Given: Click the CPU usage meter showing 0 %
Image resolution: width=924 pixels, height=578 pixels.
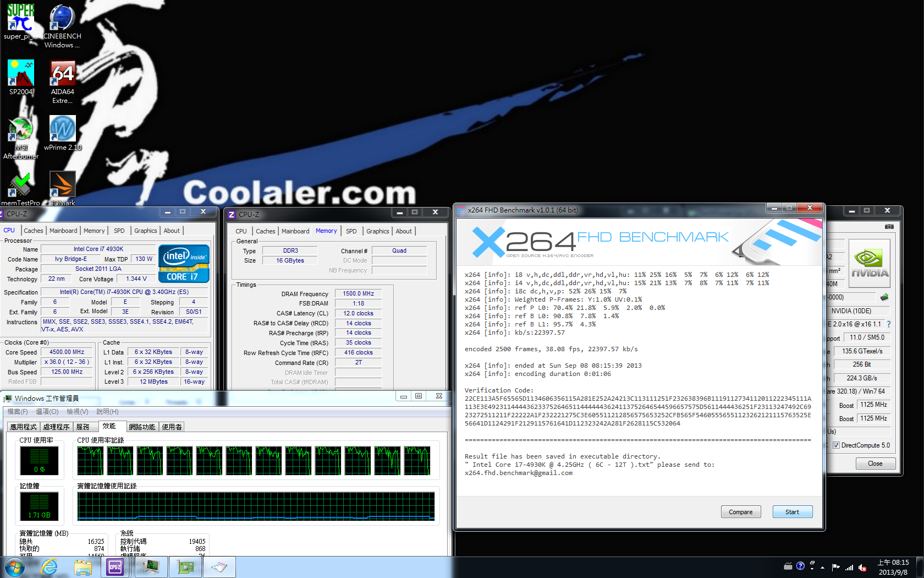Looking at the screenshot, I should click(39, 461).
